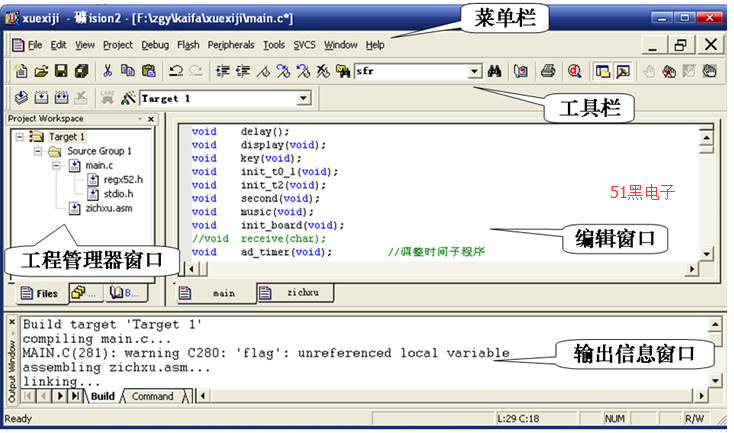Collapse the main.c tree node
Viewport: 734px width, 433px height.
58,165
